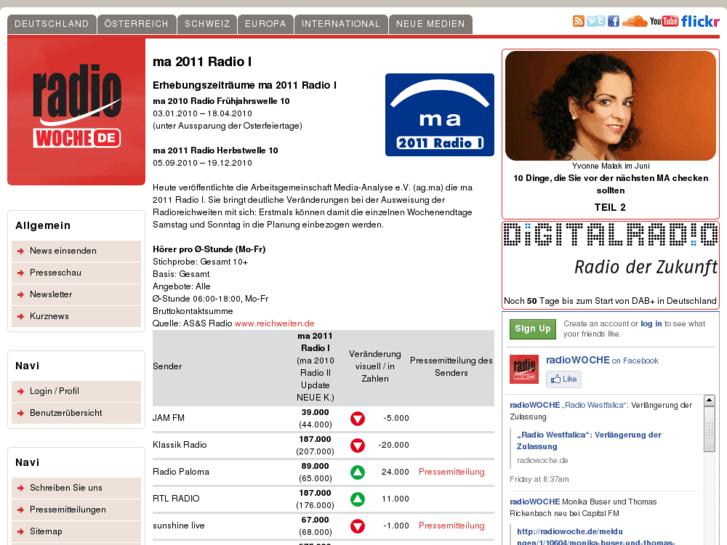Click the radioWOCHE Facebook page avatar
727x545 pixels.
(524, 369)
